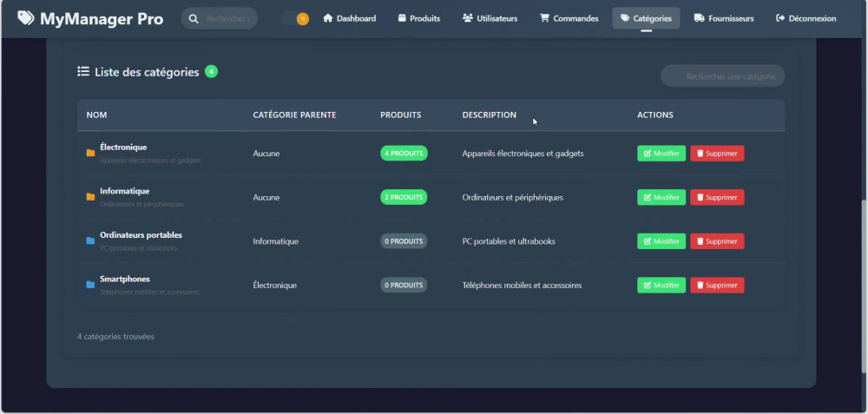Remove the Ordinateurs portables category

(718, 241)
